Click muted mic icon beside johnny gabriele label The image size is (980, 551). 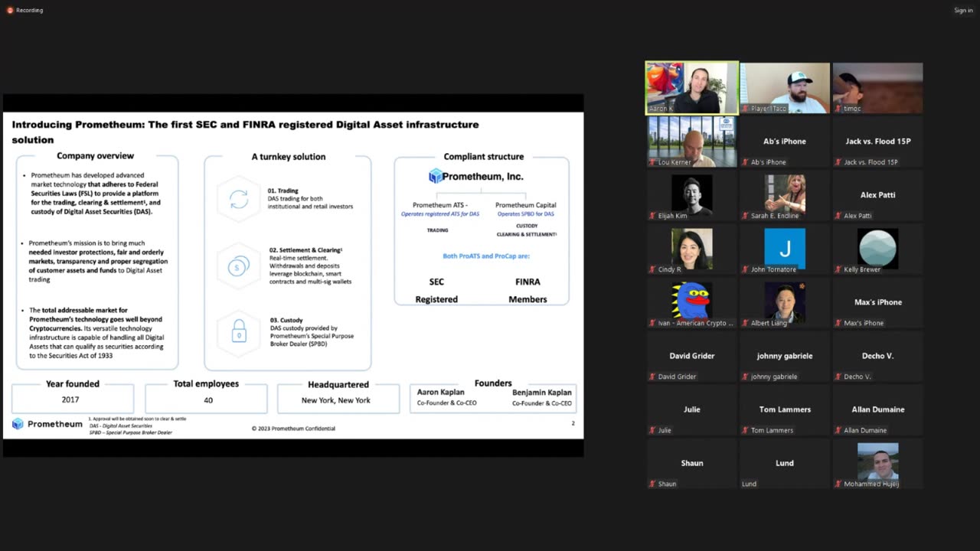coord(746,377)
